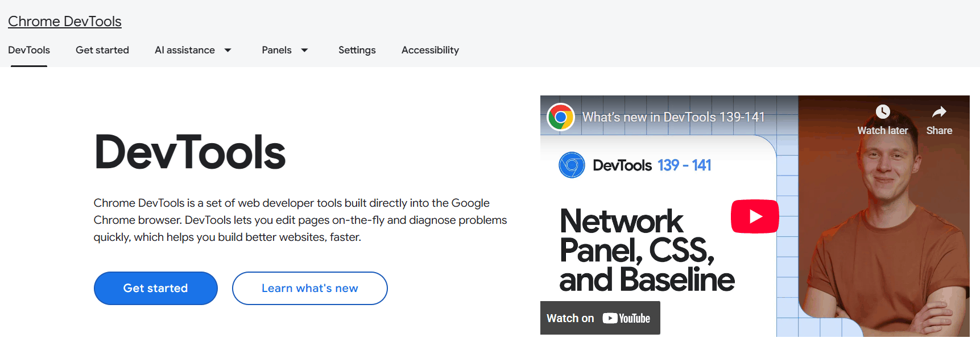Click the Learn what's new button
The image size is (980, 342).
tap(310, 288)
